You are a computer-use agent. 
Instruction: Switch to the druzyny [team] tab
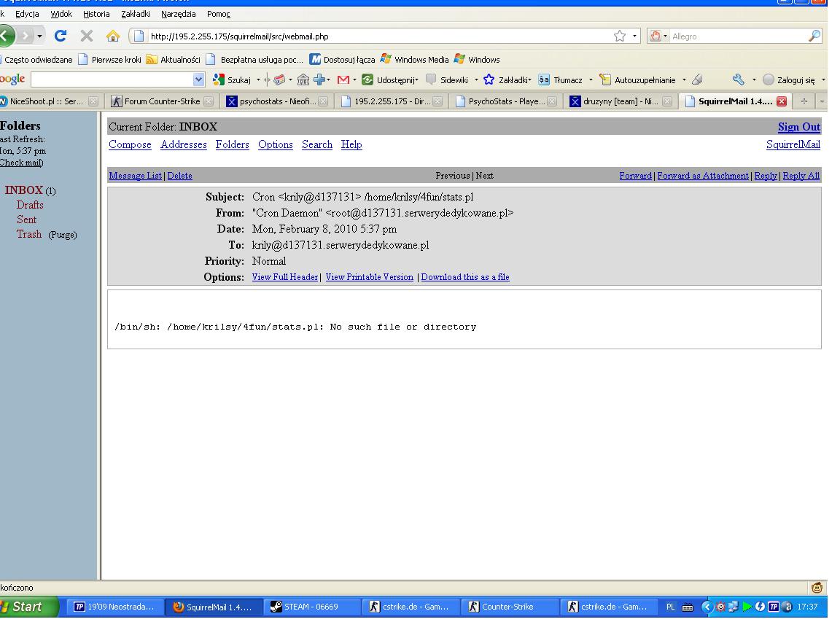[x=620, y=101]
